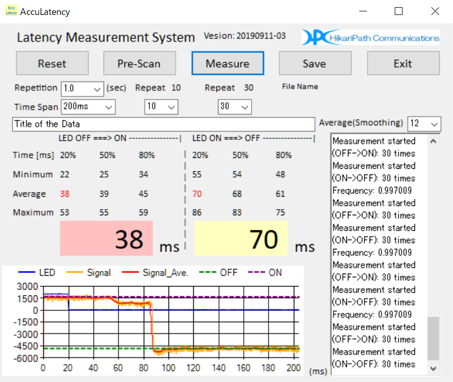Click the Latency Measurement System heading

click(x=106, y=37)
